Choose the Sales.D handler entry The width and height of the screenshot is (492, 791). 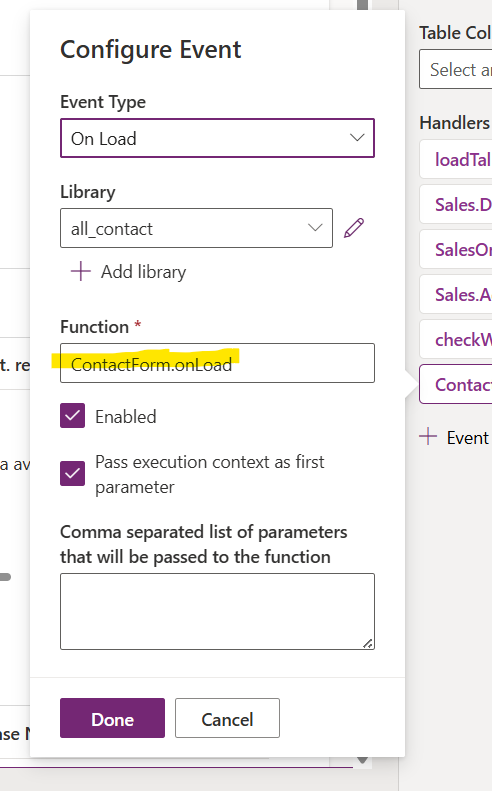coord(456,204)
